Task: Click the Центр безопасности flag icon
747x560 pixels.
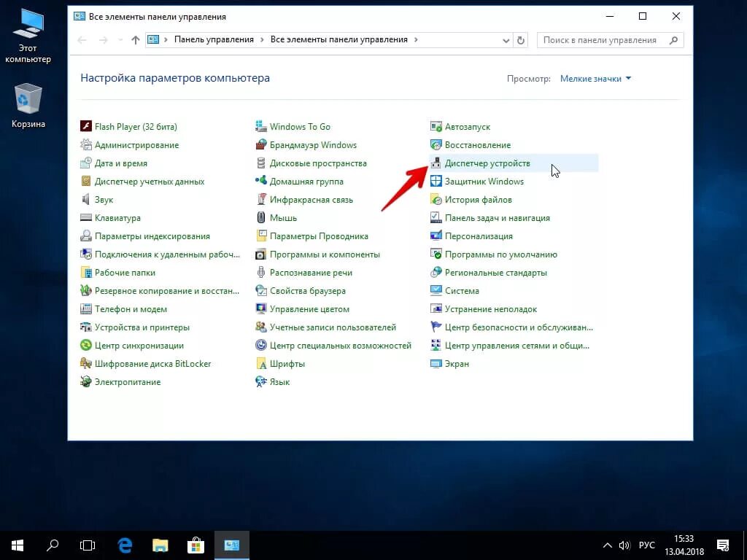Action: click(x=436, y=327)
